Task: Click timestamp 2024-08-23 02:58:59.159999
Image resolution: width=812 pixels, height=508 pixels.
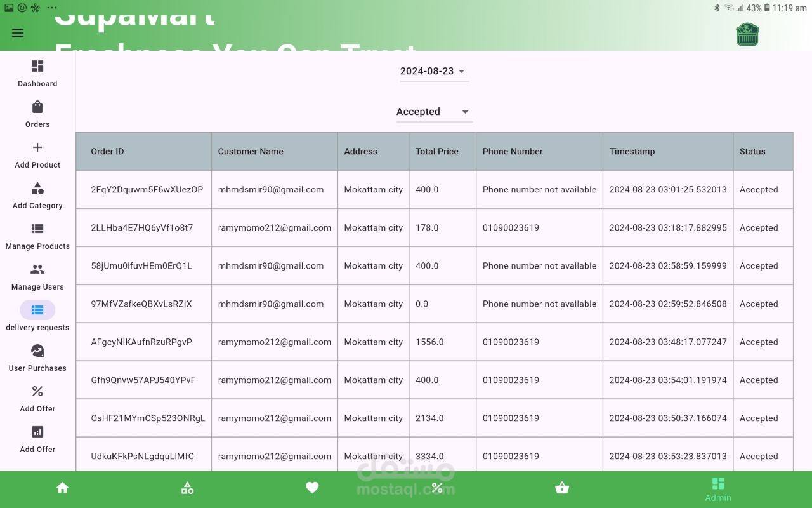Action: [668, 265]
